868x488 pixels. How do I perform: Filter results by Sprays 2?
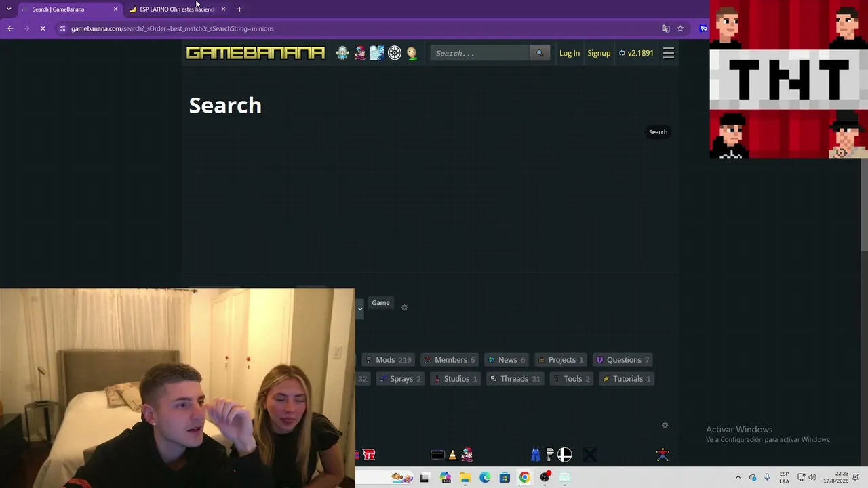coord(399,379)
